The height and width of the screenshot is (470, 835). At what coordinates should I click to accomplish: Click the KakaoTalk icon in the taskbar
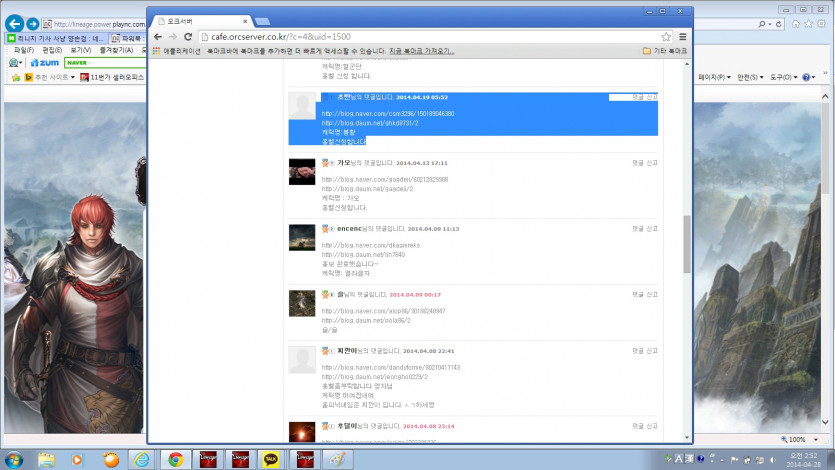pos(270,460)
